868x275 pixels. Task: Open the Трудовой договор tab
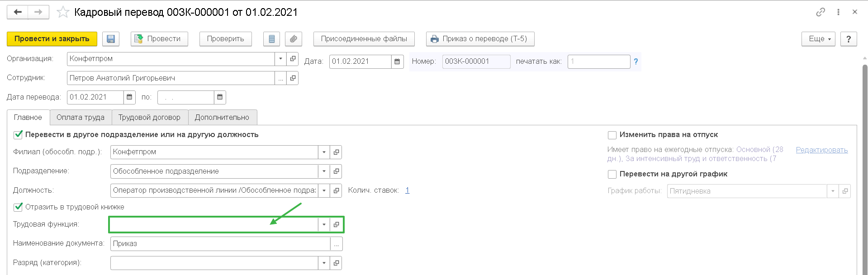coord(149,118)
